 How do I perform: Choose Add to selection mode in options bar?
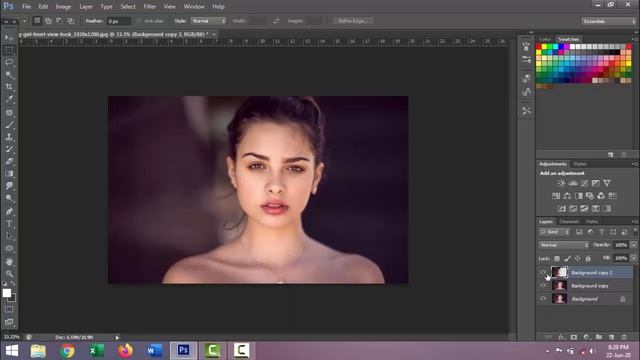pos(48,21)
